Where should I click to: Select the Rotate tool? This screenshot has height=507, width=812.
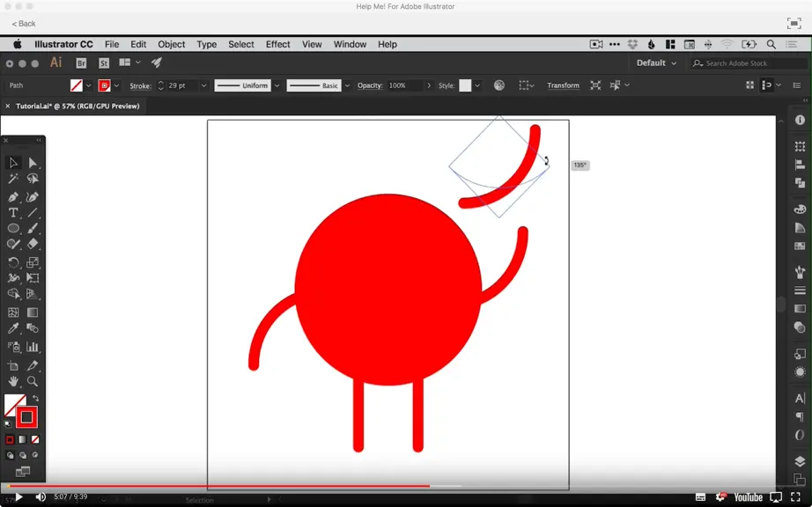(13, 262)
